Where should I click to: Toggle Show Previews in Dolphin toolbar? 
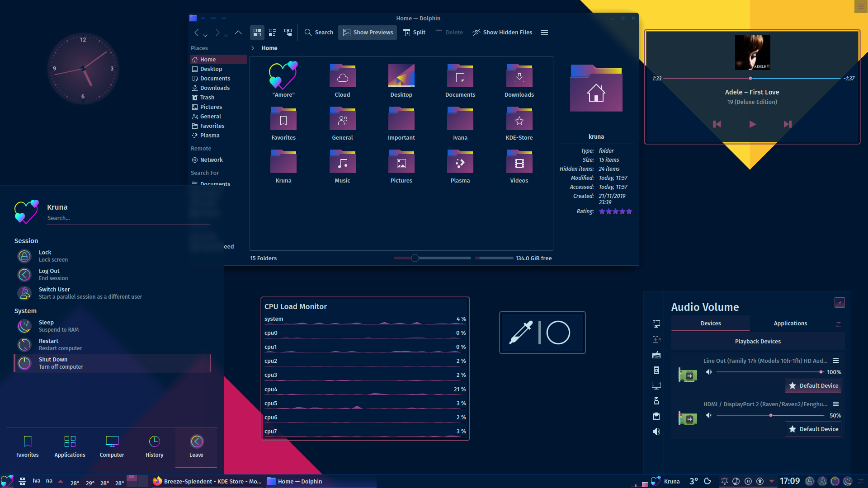[368, 33]
